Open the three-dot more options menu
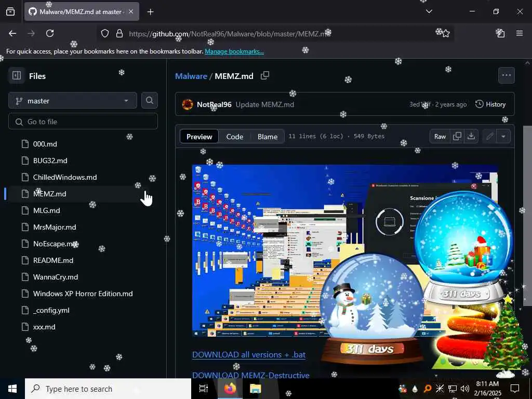Viewport: 532px width, 399px height. pos(506,75)
